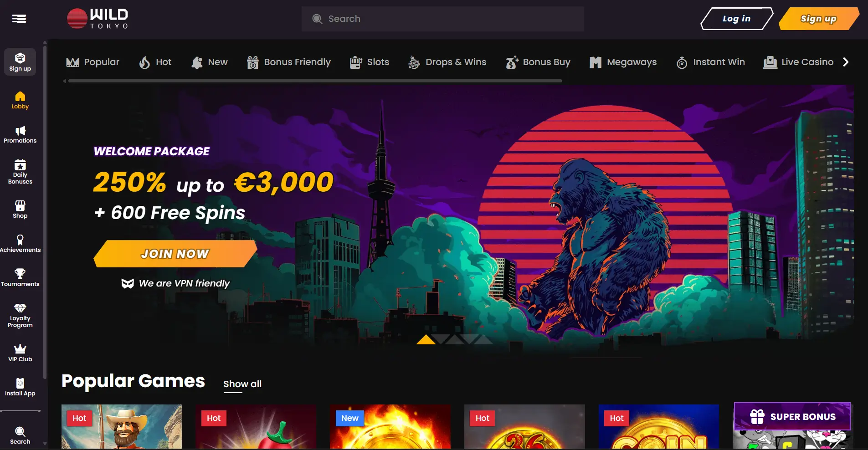Click the sidebar Search magnifier icon
Screen dimensions: 868x450
[20, 431]
